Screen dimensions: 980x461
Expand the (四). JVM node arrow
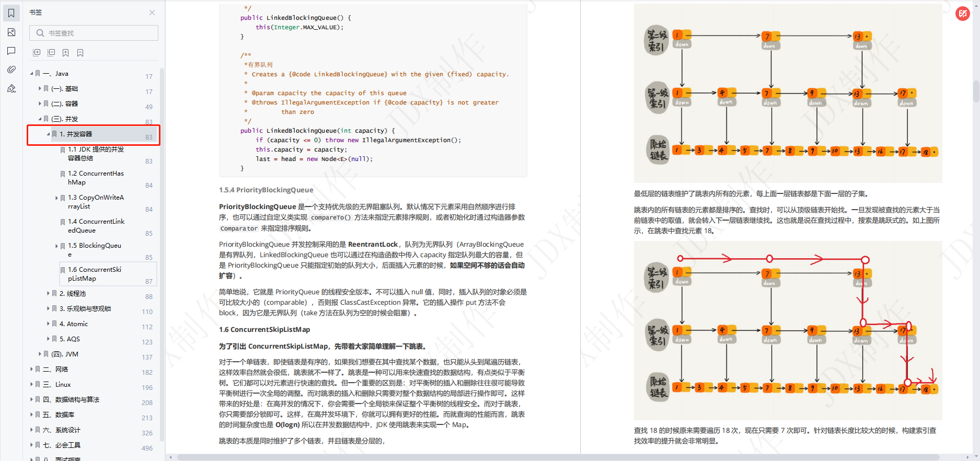40,354
